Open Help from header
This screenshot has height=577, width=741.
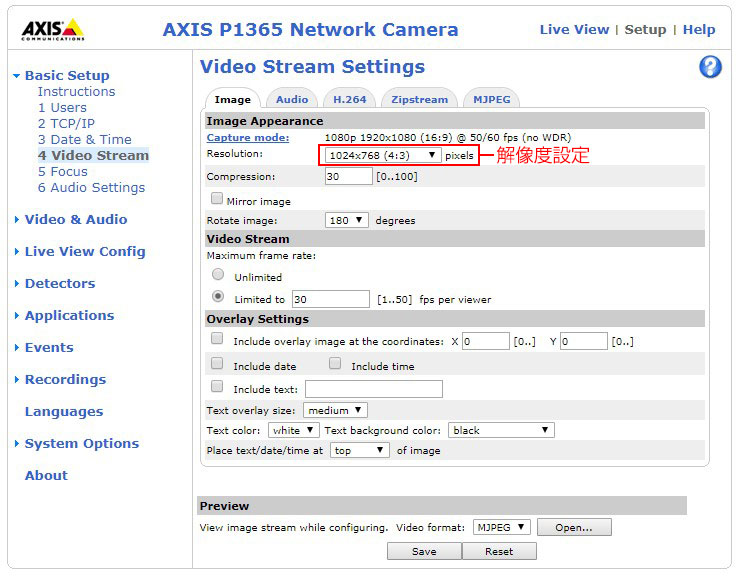click(698, 29)
